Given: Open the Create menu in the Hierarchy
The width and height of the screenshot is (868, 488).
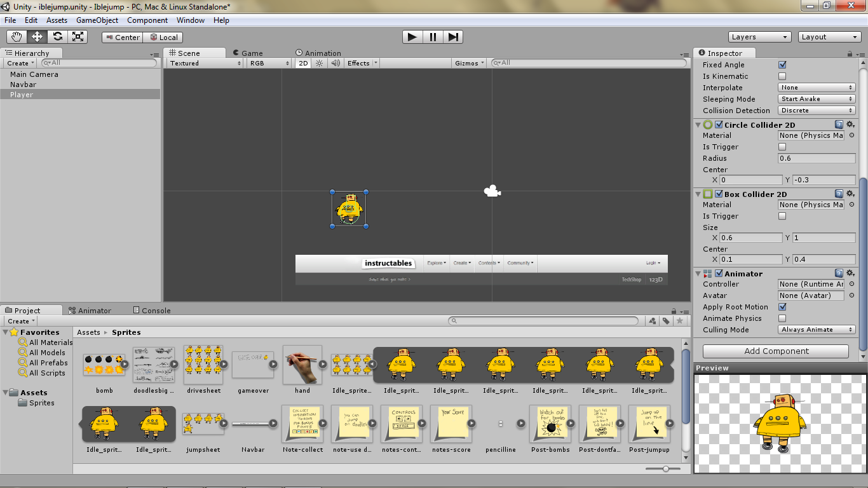Looking at the screenshot, I should pos(19,63).
